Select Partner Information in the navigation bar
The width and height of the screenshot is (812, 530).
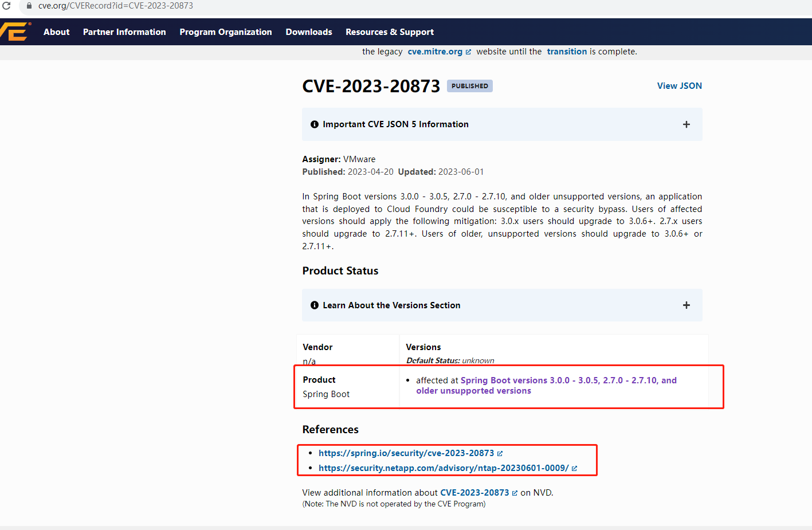(124, 32)
